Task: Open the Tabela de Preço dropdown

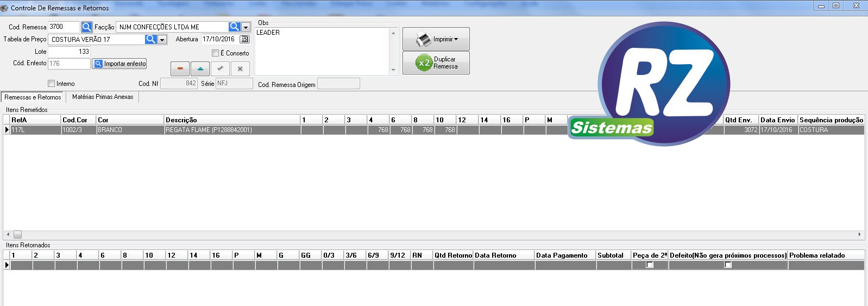Action: coord(162,40)
